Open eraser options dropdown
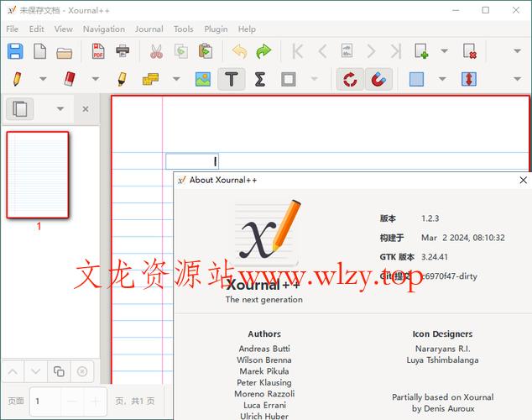The width and height of the screenshot is (532, 420). pos(96,79)
